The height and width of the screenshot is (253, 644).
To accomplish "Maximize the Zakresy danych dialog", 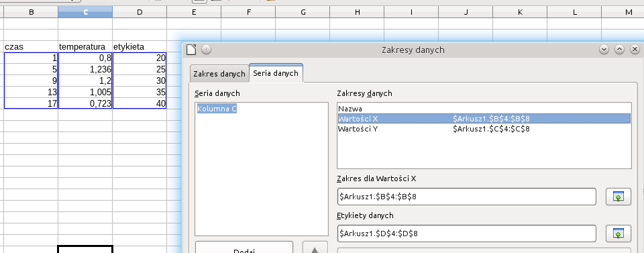I will point(619,50).
